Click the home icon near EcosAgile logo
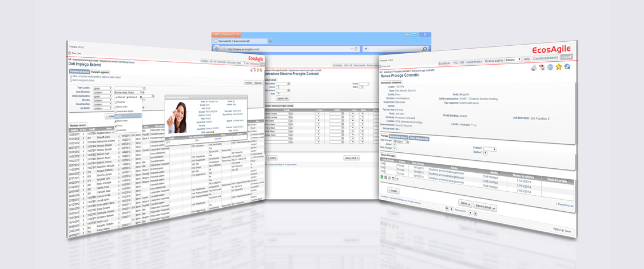The image size is (644, 269). 567,66
